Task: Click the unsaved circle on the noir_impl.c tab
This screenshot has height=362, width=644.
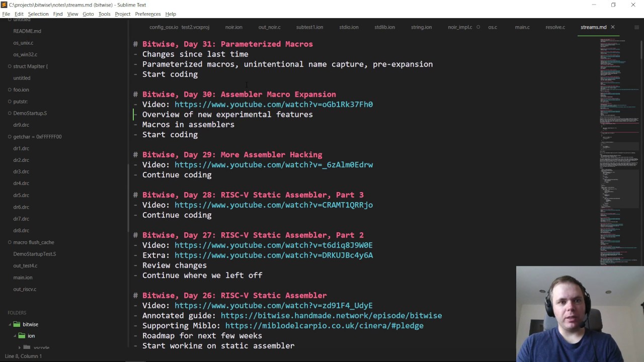Action: tap(478, 27)
